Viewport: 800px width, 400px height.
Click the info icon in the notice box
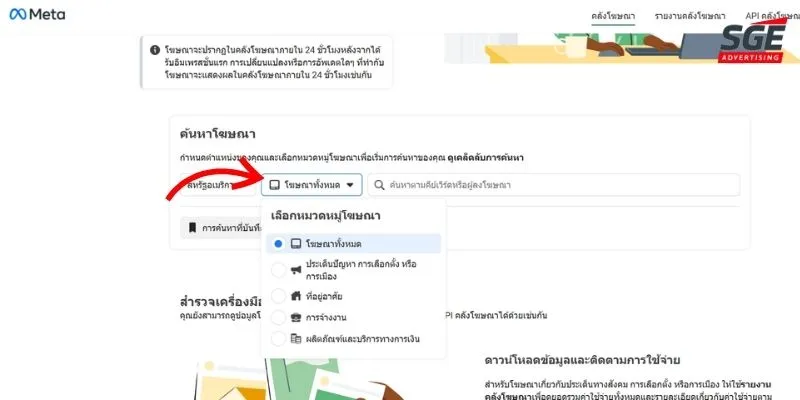pyautogui.click(x=155, y=50)
